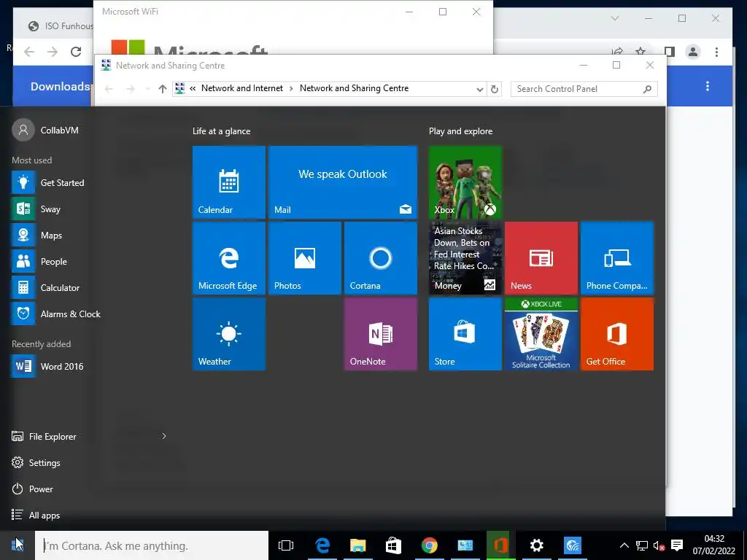
Task: Bookmark this page in Chrome
Action: [640, 51]
